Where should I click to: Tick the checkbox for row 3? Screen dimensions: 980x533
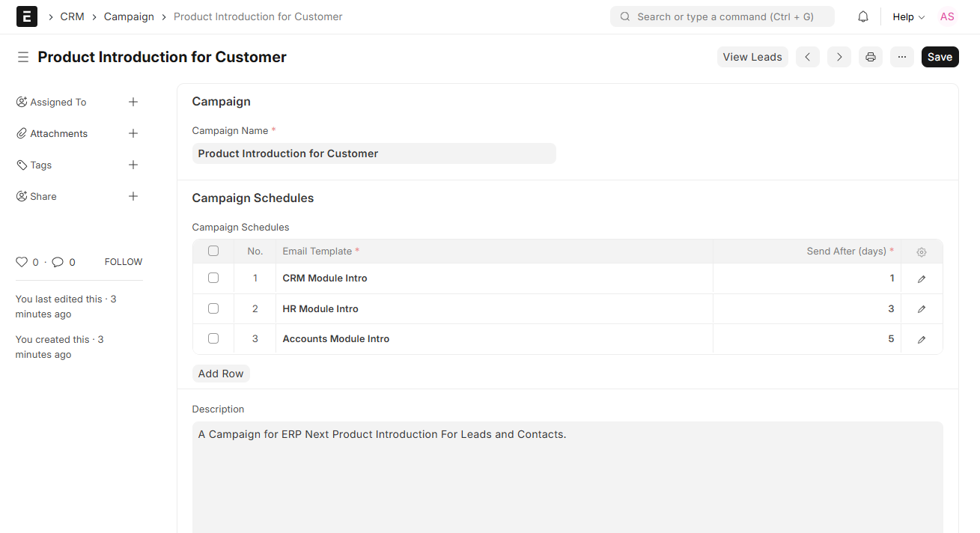click(213, 338)
